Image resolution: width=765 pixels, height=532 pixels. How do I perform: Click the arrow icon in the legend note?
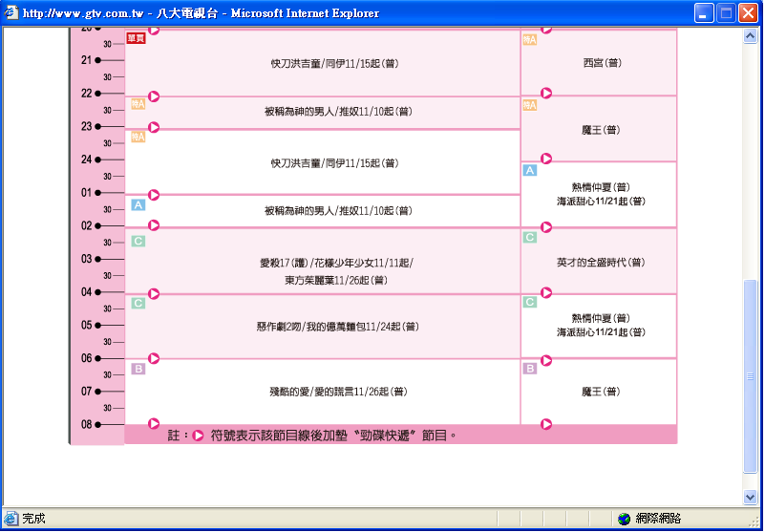tap(199, 436)
